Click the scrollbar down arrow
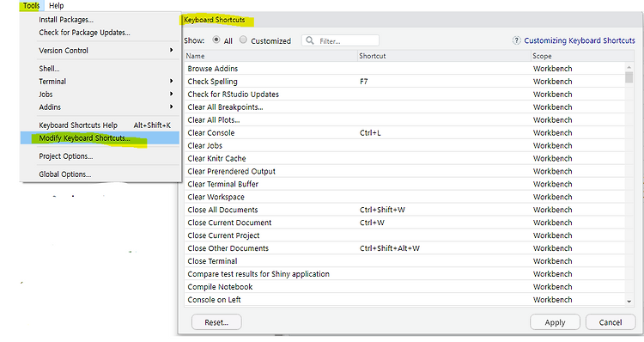The width and height of the screenshot is (644, 342). [x=629, y=302]
